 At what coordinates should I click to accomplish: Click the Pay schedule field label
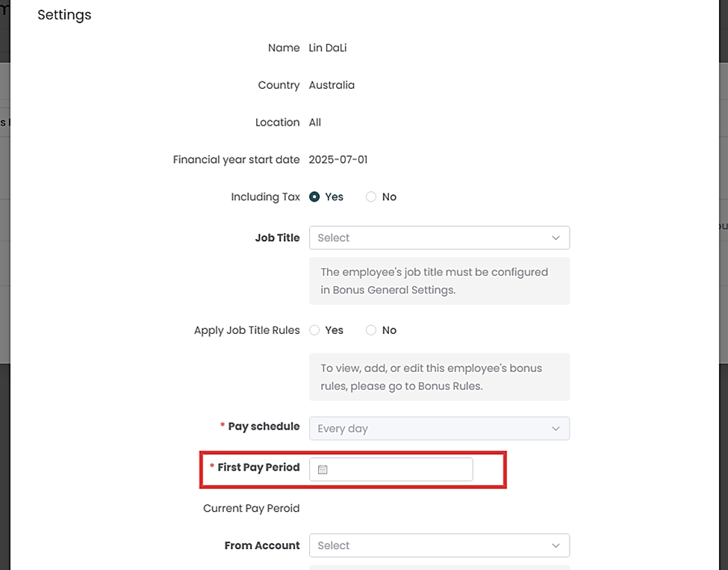[264, 427]
